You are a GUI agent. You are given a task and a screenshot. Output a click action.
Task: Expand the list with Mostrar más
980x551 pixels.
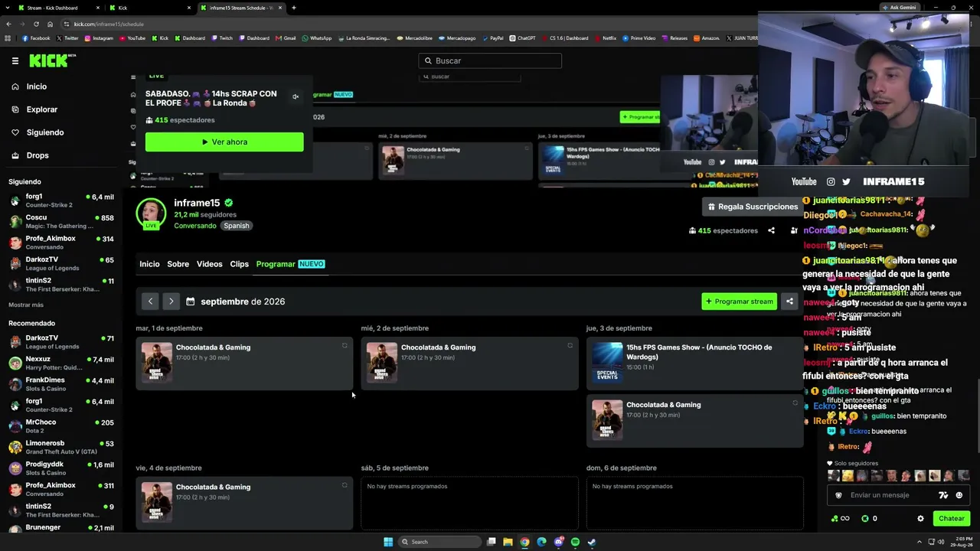26,305
